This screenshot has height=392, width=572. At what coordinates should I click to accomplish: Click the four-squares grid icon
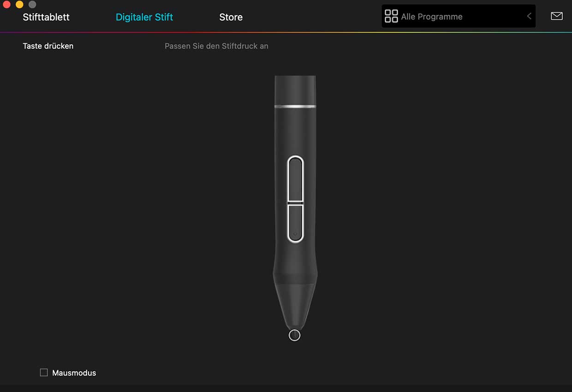[x=391, y=16]
